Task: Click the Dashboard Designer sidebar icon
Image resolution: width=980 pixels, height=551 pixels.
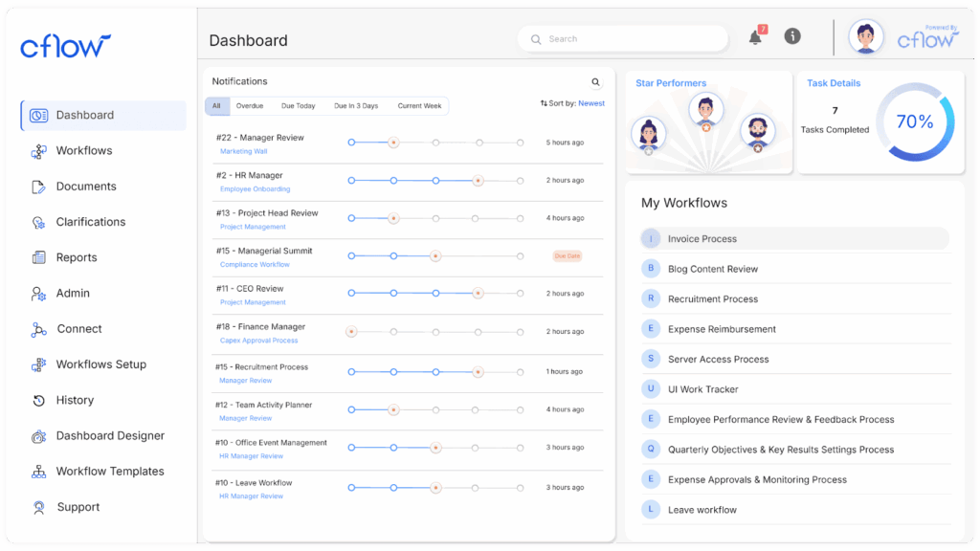Action: click(38, 436)
